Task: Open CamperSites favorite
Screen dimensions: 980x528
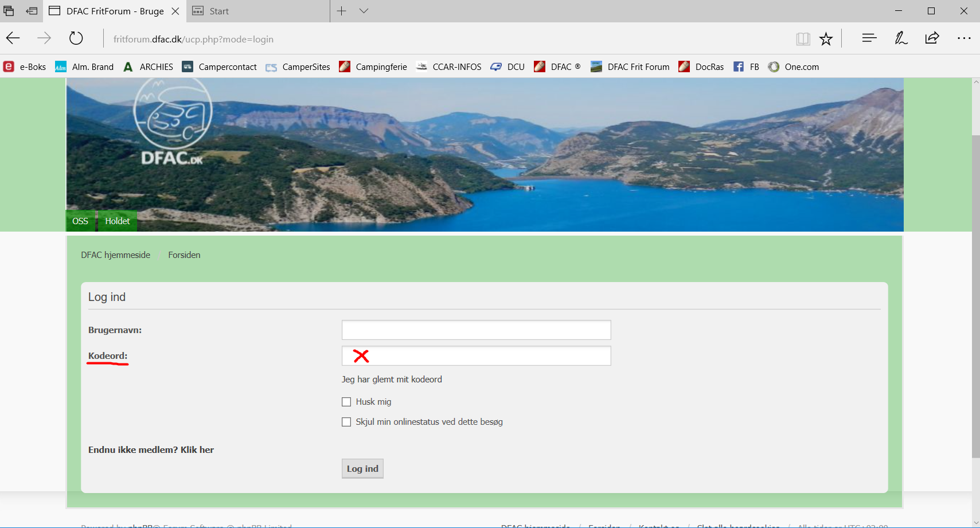Action: point(298,67)
